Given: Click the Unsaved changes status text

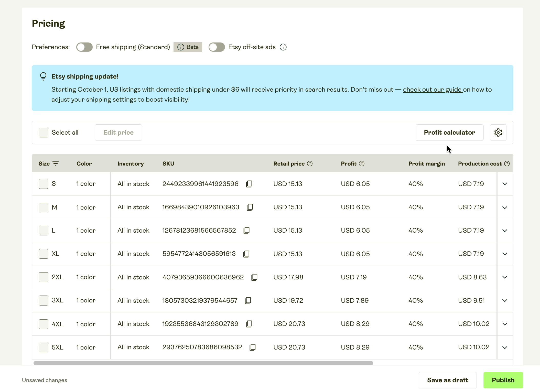Looking at the screenshot, I should pos(45,380).
